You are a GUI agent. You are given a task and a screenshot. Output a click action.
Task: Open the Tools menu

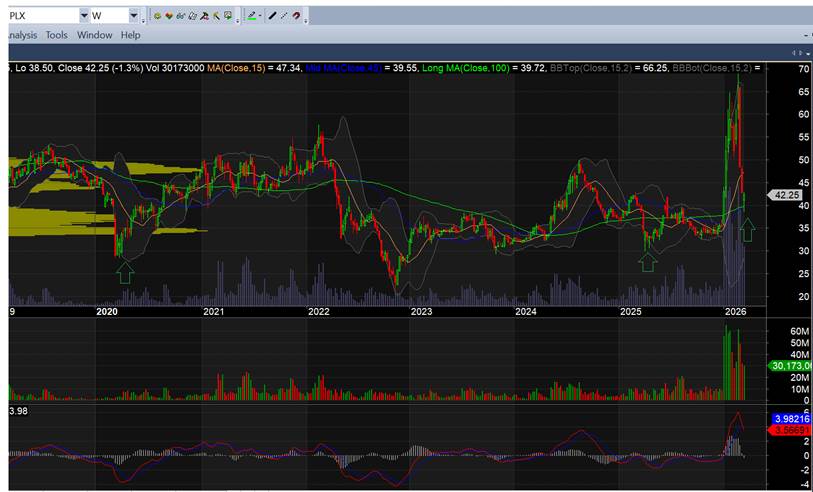click(x=56, y=35)
